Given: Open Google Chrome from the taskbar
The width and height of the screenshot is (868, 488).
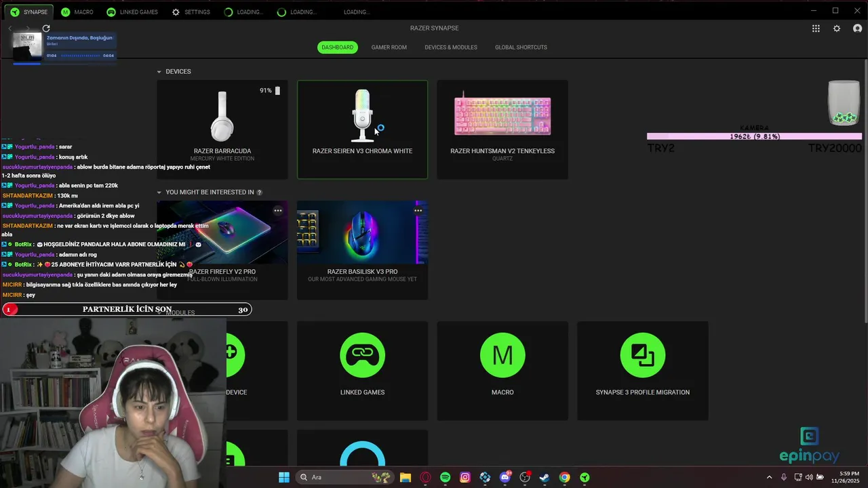Looking at the screenshot, I should (x=564, y=477).
